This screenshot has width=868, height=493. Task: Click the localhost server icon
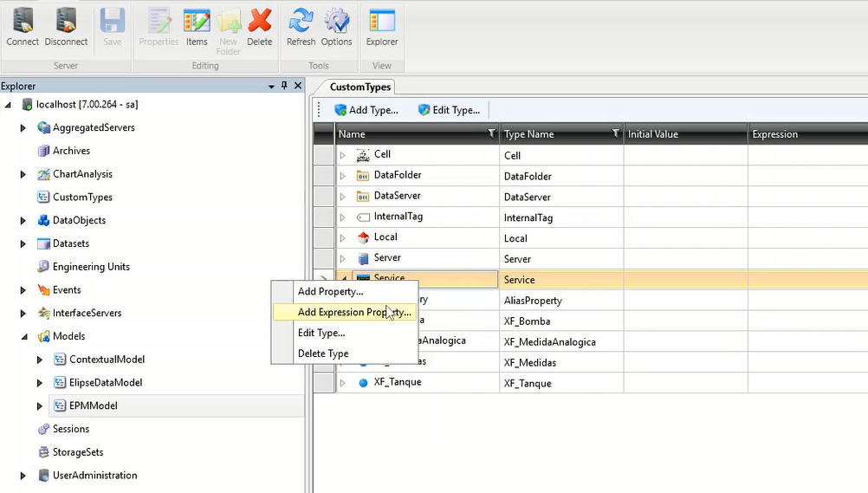tap(27, 105)
